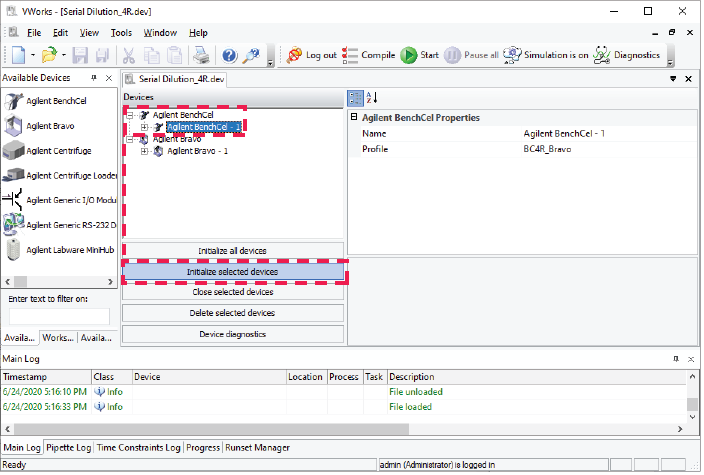This screenshot has height=475, width=704.
Task: Pin the Available Devices panel
Action: tap(94, 78)
